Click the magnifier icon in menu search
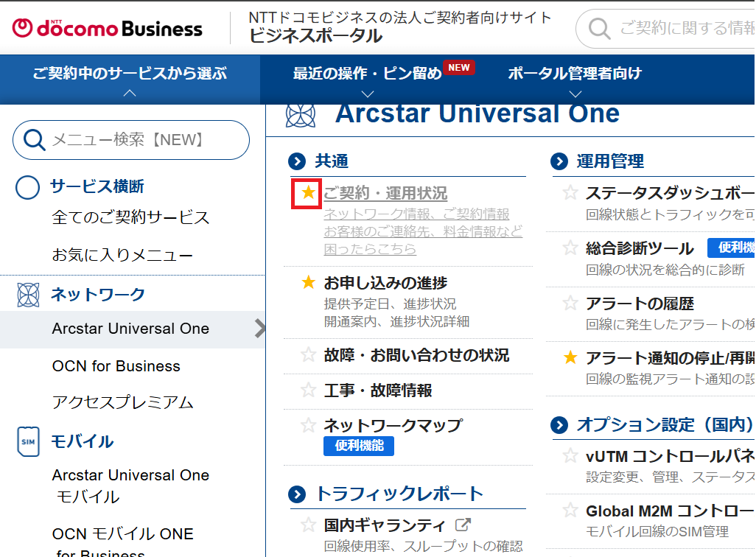This screenshot has width=756, height=557. tap(34, 140)
